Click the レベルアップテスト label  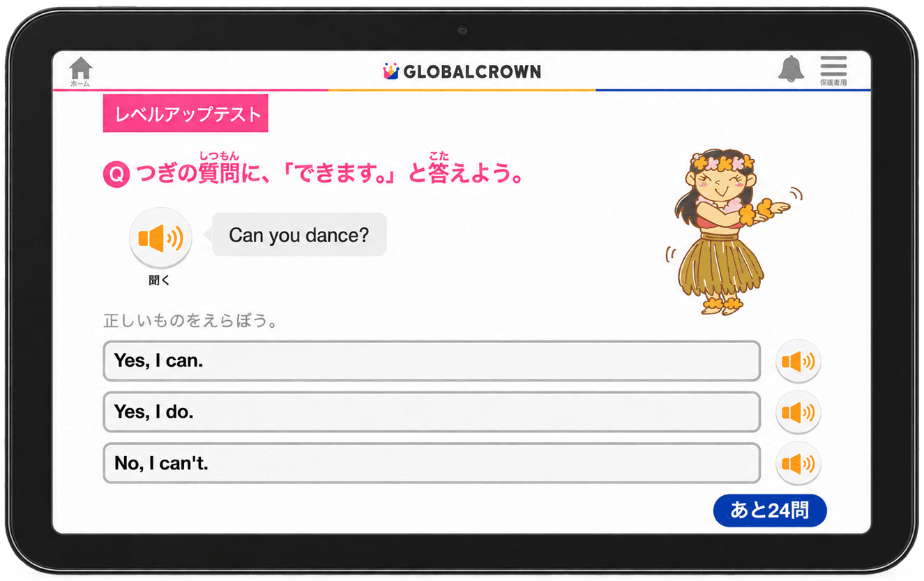[x=185, y=114]
